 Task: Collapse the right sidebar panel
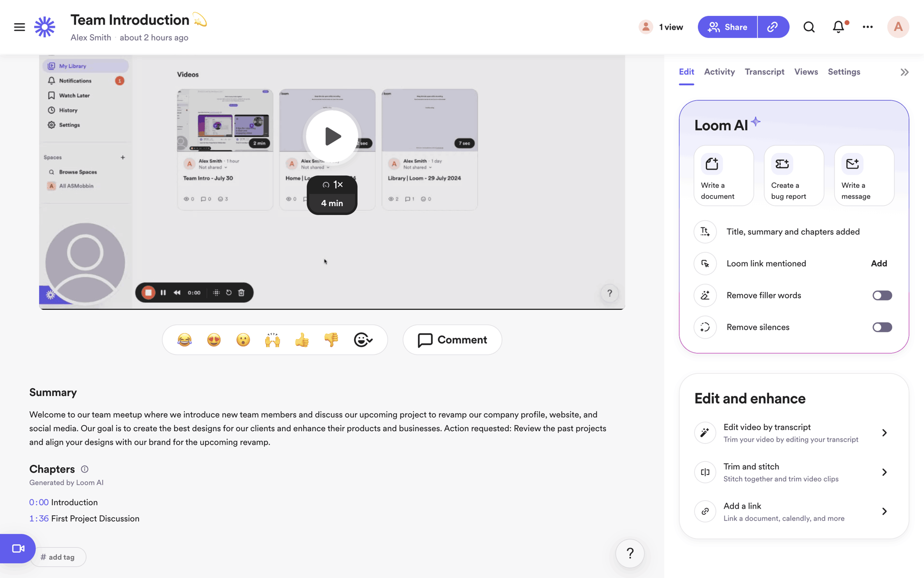tap(905, 72)
